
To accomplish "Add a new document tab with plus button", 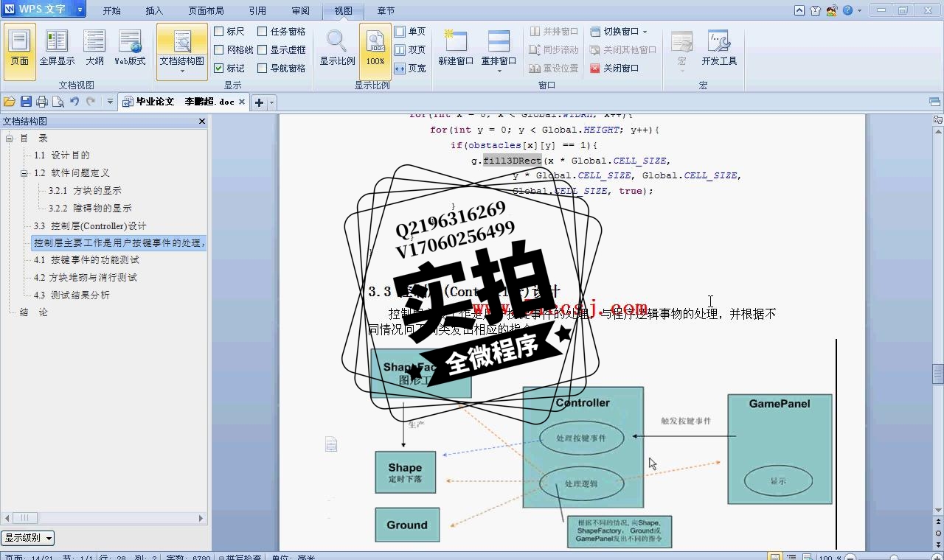I will tap(259, 102).
